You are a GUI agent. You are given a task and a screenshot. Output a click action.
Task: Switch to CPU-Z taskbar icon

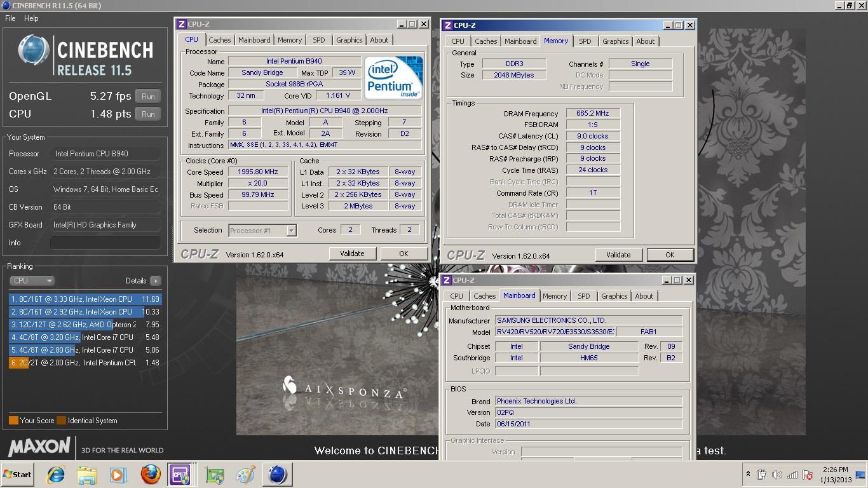180,475
